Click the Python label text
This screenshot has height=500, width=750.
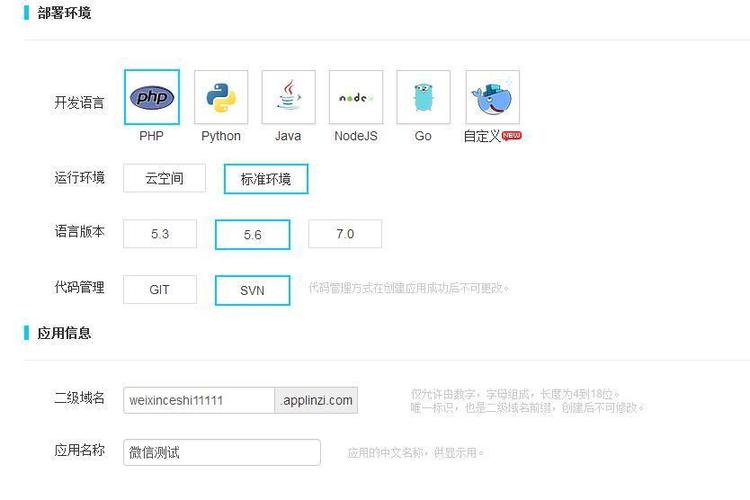tap(221, 136)
